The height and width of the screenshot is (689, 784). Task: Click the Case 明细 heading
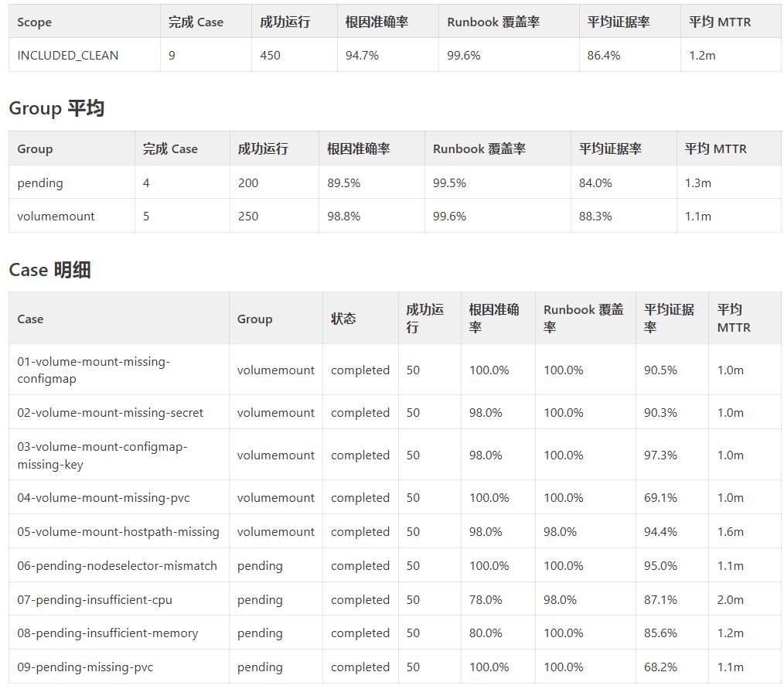click(x=49, y=270)
